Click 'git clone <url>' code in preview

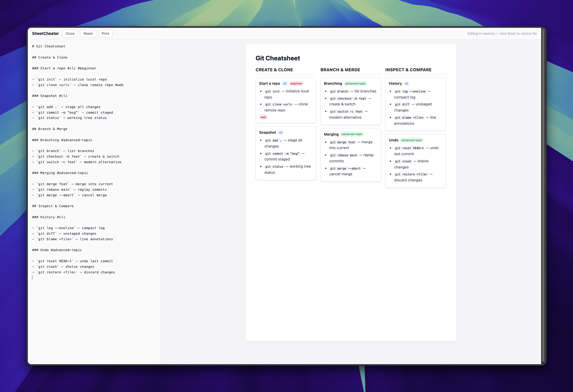[279, 104]
